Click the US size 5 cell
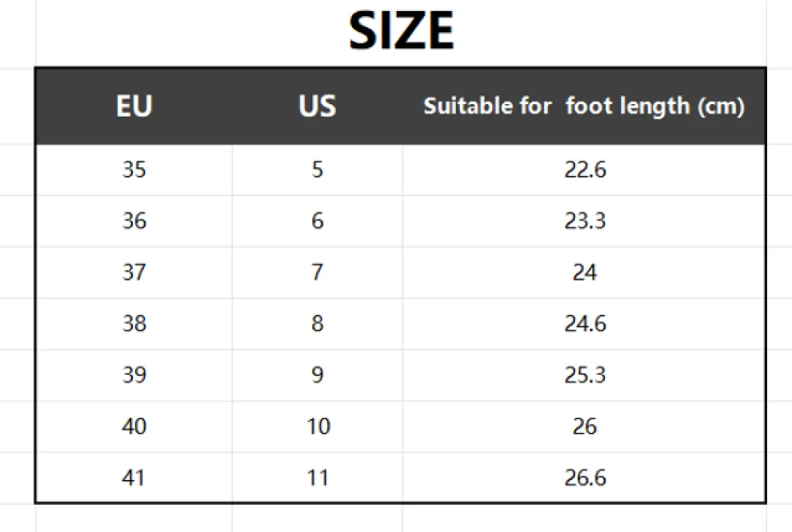792x532 pixels. 318,169
